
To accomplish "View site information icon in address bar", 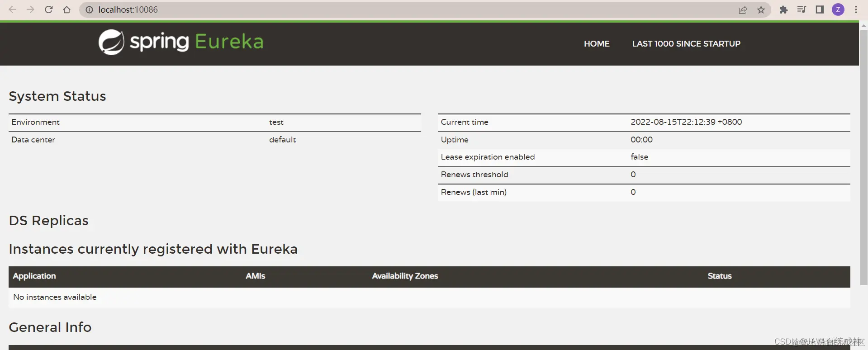I will 89,9.
